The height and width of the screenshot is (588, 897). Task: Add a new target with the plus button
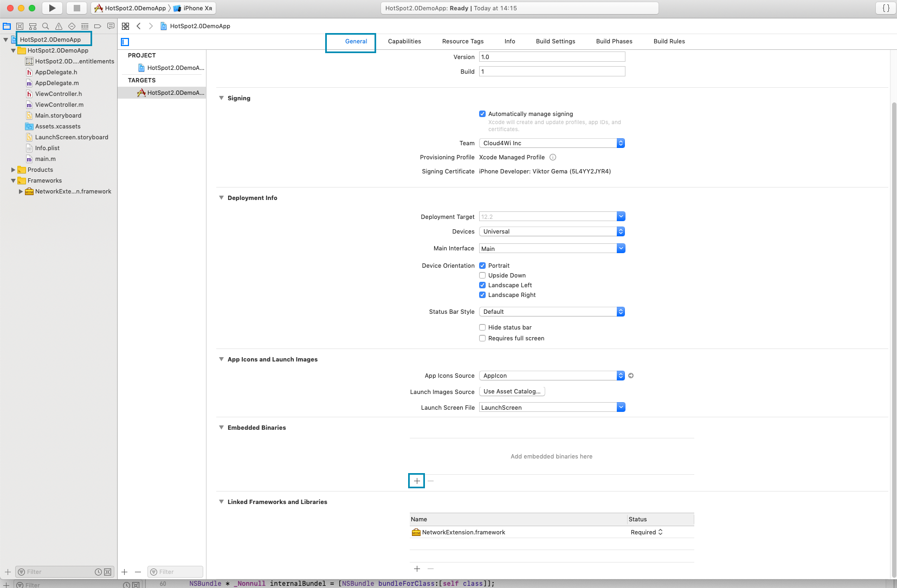click(x=125, y=572)
